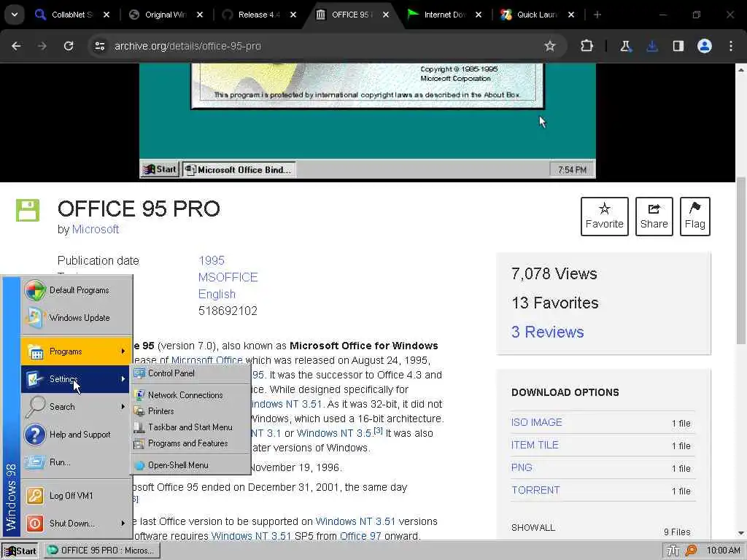Open the Chrome three-dot menu
The image size is (747, 560).
tap(731, 46)
